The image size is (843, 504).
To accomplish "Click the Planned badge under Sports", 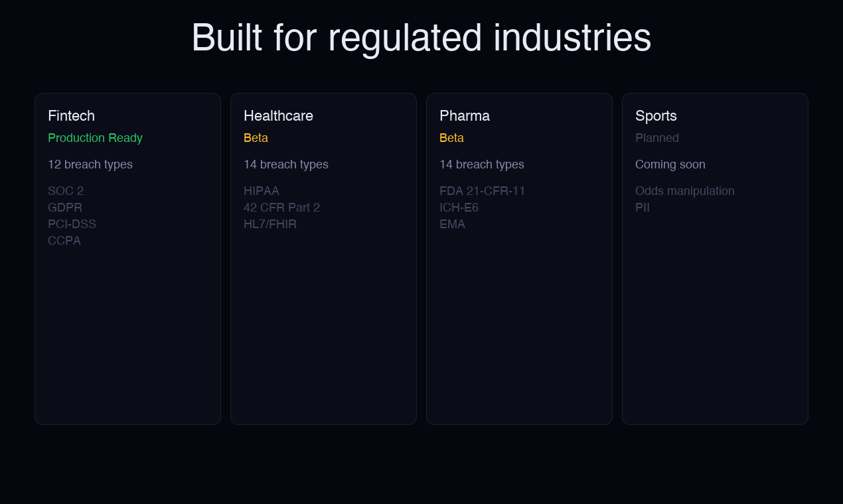I will tap(657, 138).
